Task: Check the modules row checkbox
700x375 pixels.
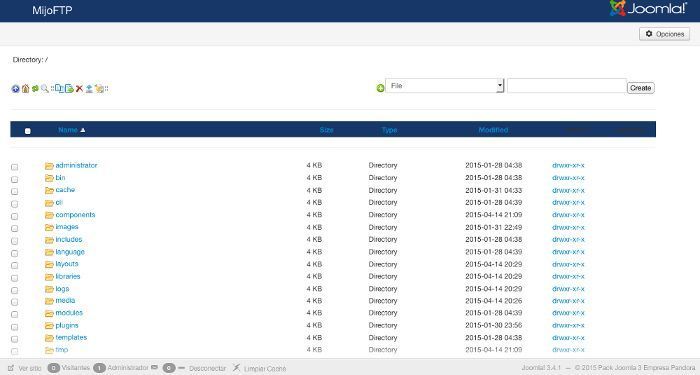Action: [14, 314]
